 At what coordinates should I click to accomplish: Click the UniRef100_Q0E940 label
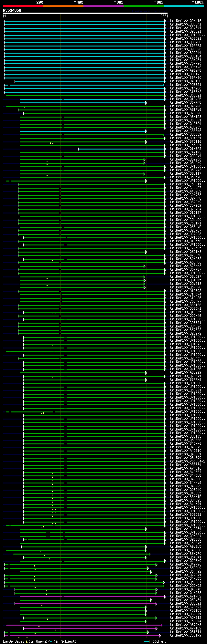tap(186, 490)
